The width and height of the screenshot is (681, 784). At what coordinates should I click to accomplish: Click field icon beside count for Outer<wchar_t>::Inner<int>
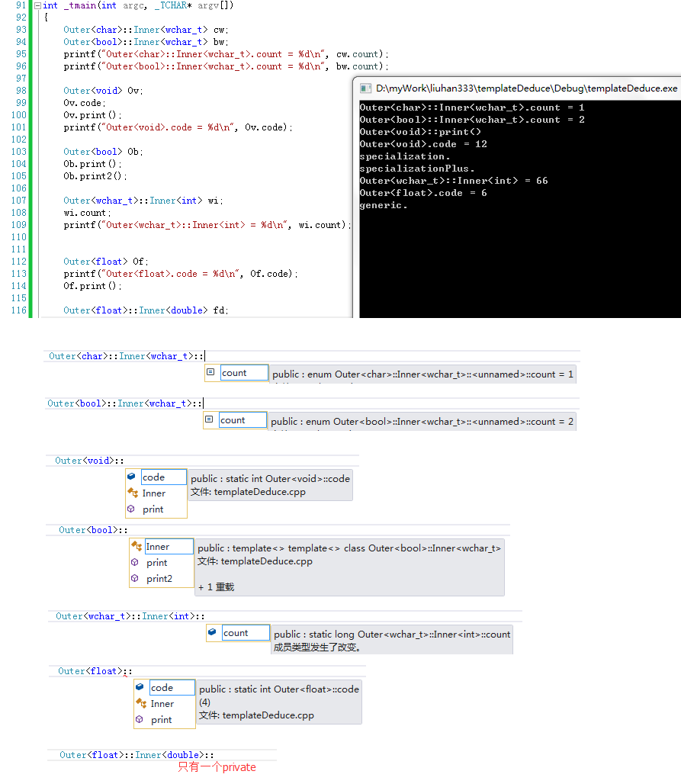click(212, 632)
